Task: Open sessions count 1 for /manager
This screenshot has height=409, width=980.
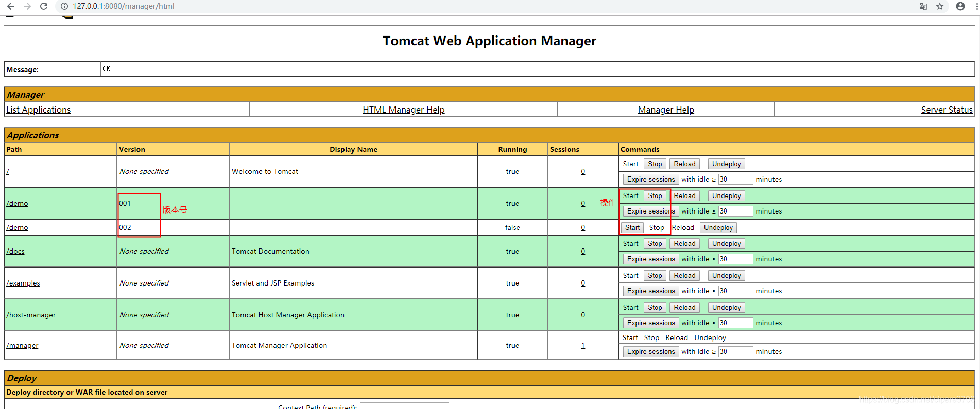Action: click(583, 345)
